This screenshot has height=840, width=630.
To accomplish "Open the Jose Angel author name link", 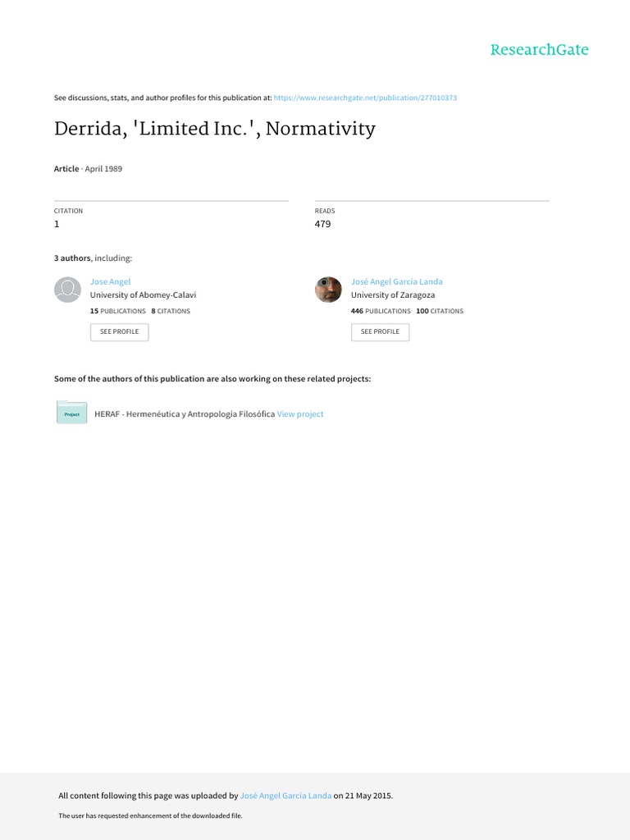I will [110, 281].
